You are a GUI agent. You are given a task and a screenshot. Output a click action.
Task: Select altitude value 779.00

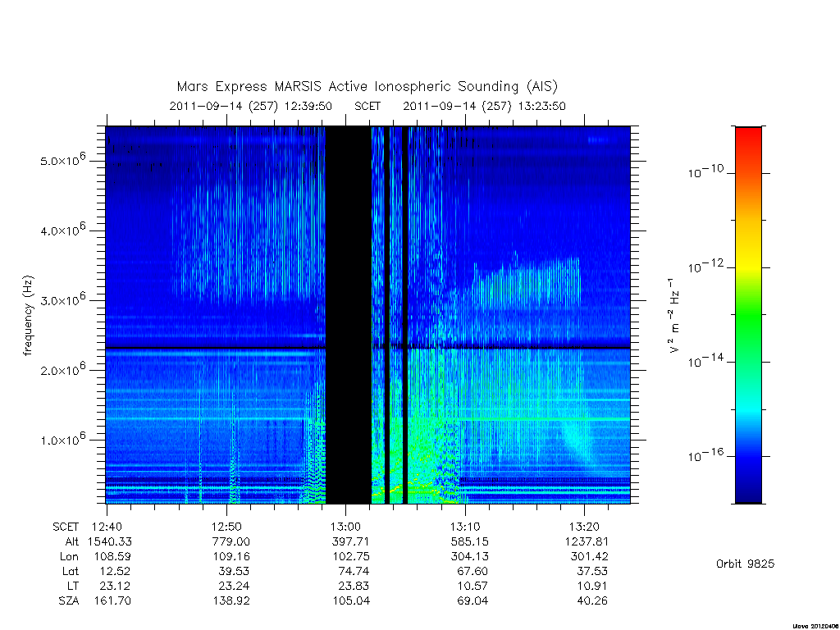[x=231, y=541]
